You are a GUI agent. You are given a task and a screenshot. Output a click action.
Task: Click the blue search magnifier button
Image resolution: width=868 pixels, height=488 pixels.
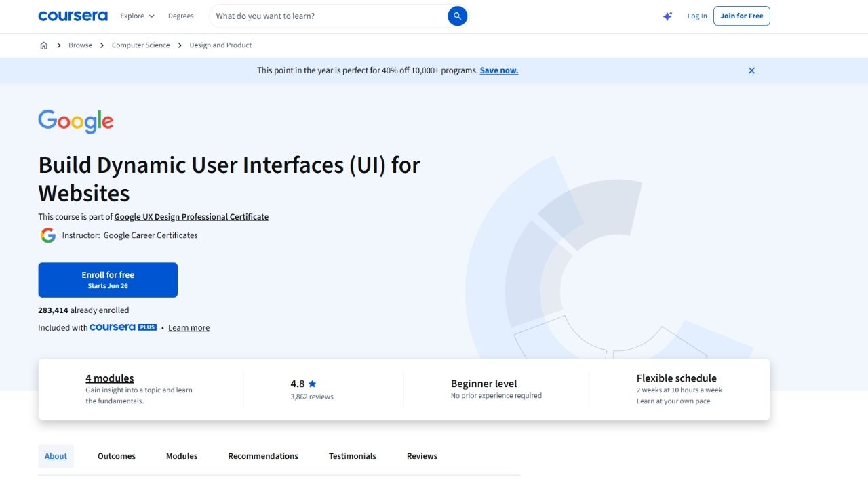(458, 16)
